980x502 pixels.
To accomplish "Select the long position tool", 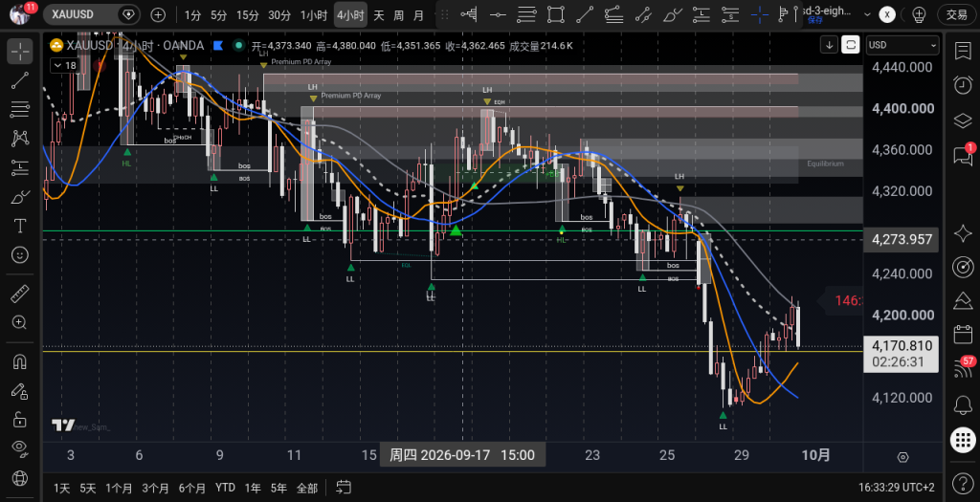I will click(x=702, y=14).
